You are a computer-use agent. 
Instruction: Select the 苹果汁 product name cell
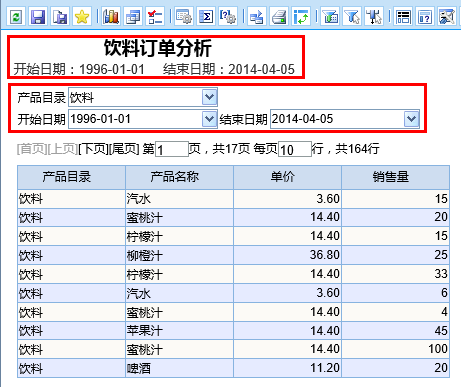(x=179, y=331)
